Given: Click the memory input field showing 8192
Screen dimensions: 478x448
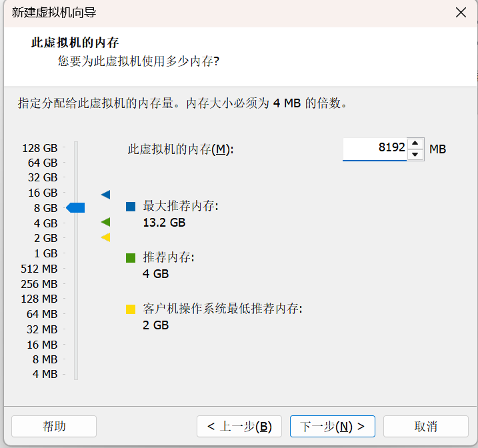Looking at the screenshot, I should (375, 148).
